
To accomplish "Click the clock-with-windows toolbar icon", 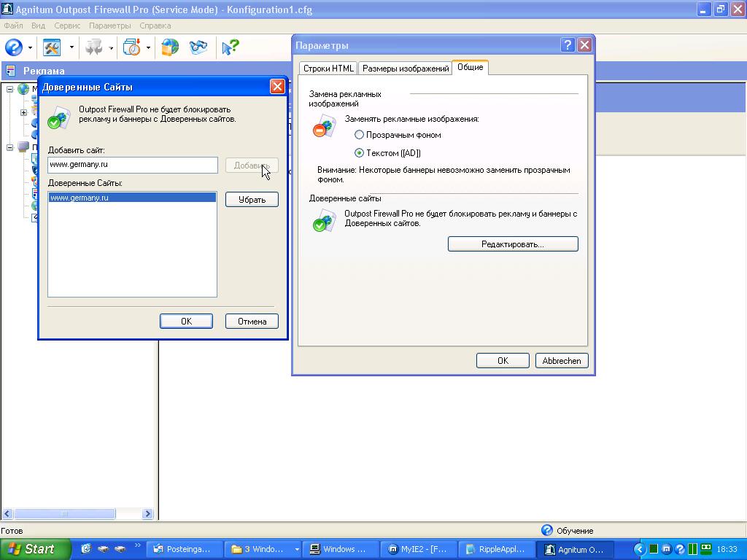I will 132,47.
